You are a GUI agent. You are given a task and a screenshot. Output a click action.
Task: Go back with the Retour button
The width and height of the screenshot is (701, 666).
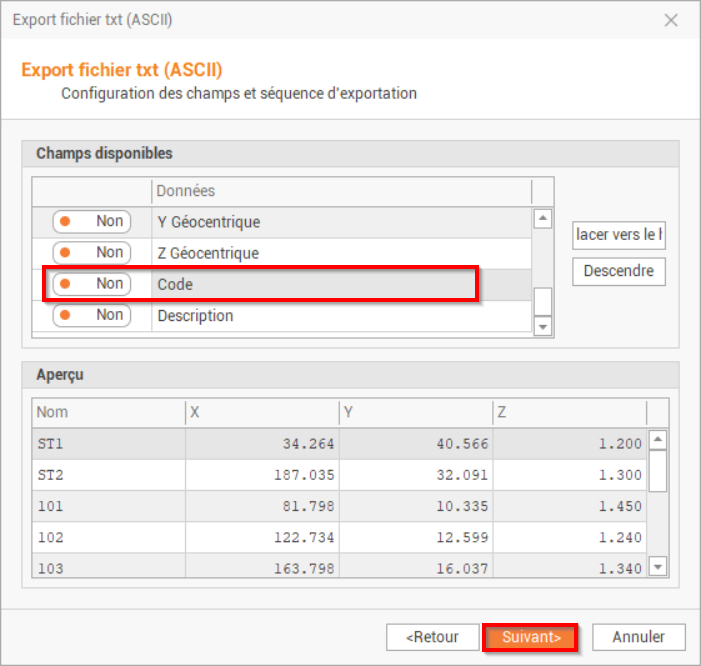point(431,637)
